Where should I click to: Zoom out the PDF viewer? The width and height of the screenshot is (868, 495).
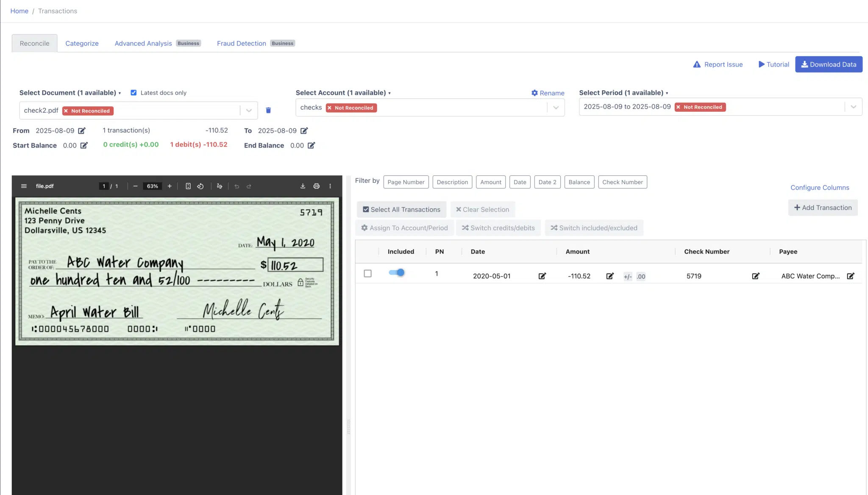(135, 186)
